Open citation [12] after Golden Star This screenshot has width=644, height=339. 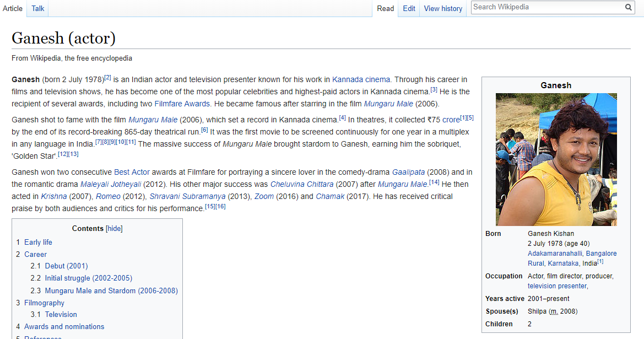pos(63,154)
